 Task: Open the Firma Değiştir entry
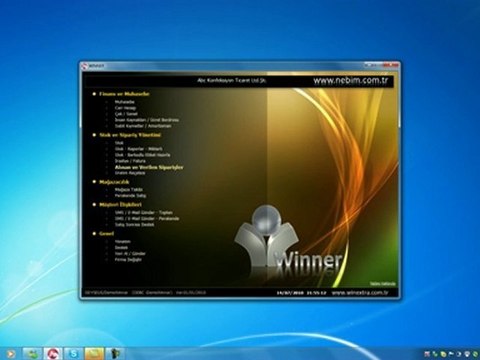coord(128,260)
